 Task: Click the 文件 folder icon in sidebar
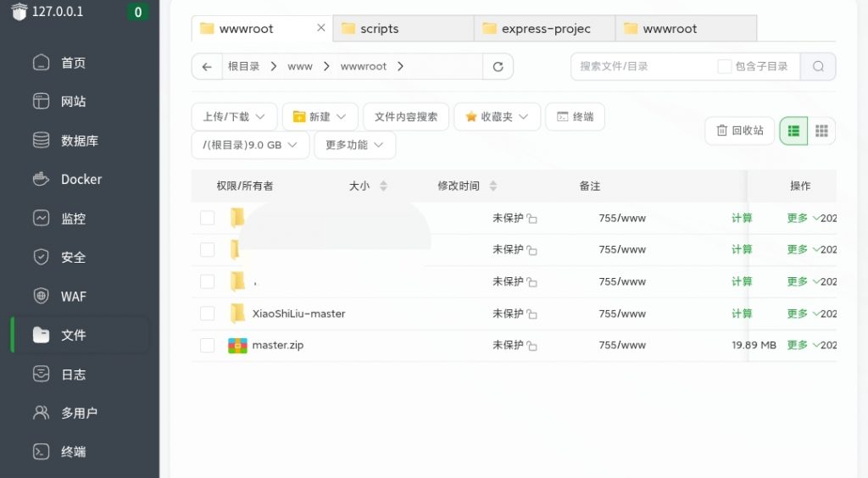41,335
